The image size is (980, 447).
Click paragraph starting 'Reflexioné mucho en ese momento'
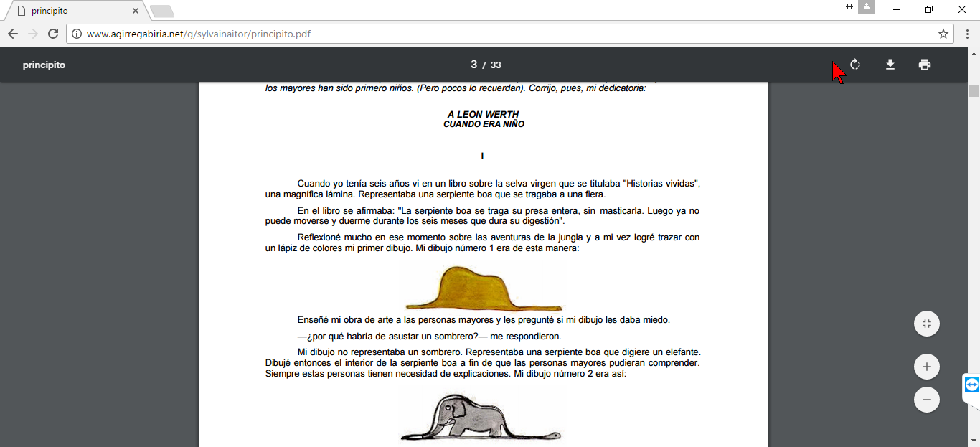pos(482,243)
